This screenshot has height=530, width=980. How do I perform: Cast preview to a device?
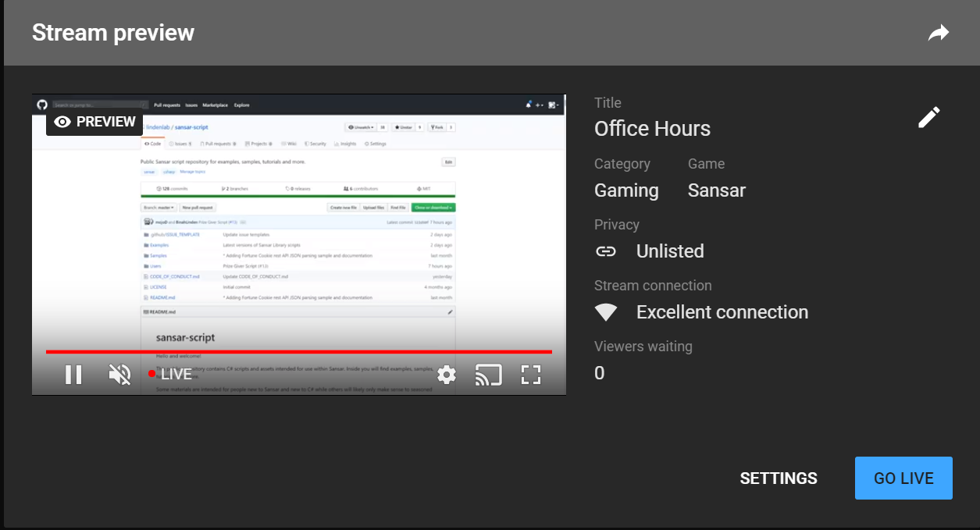click(488, 375)
